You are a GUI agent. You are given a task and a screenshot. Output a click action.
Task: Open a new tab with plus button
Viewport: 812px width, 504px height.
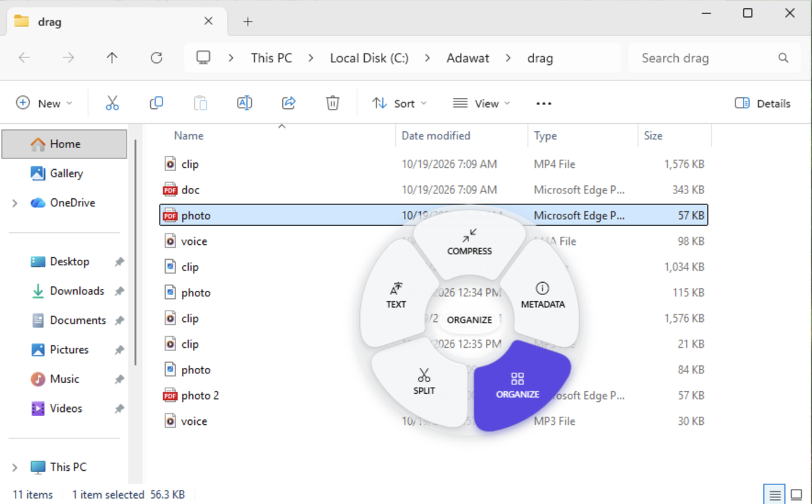pyautogui.click(x=248, y=22)
